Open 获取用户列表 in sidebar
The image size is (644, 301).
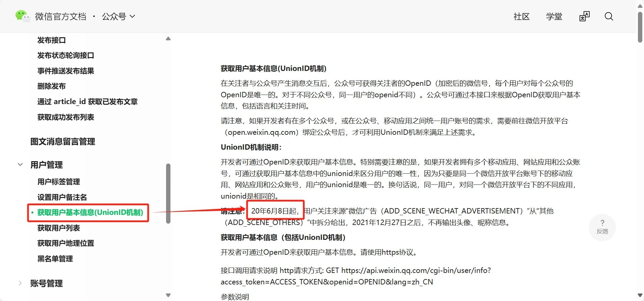[x=58, y=228]
